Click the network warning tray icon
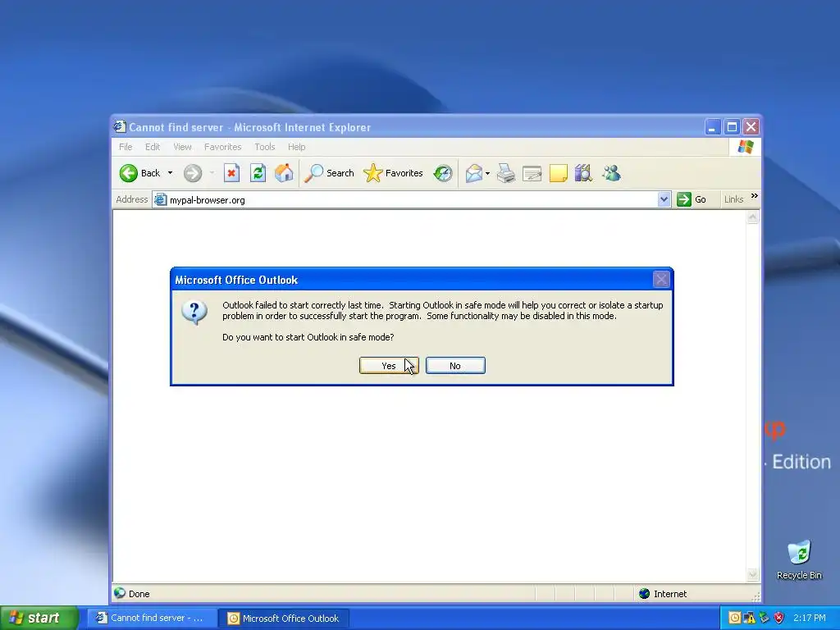The height and width of the screenshot is (630, 840). click(750, 618)
